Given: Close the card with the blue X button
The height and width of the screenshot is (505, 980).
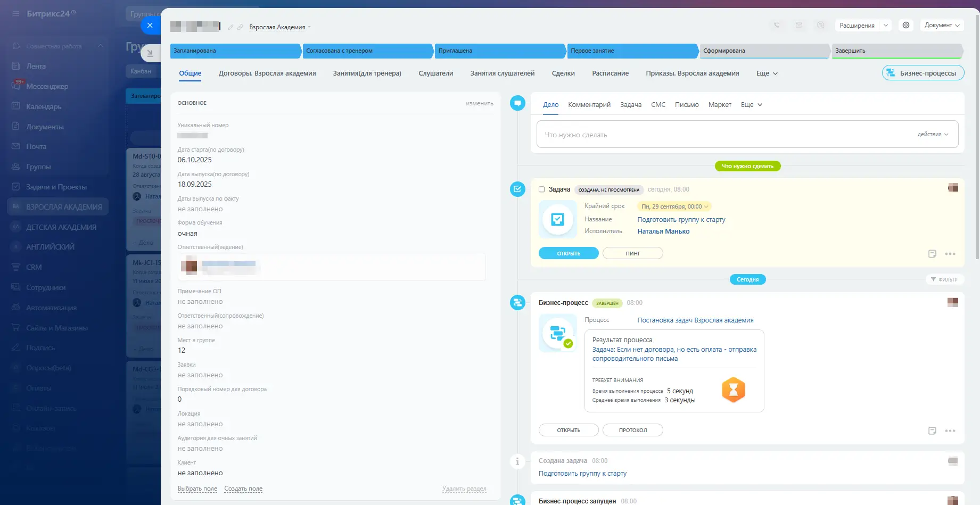Looking at the screenshot, I should [x=150, y=25].
